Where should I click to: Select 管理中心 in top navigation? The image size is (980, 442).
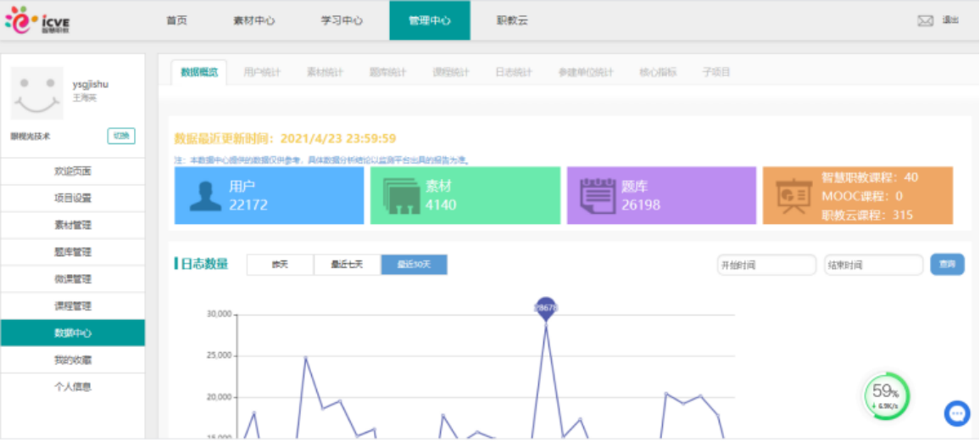430,20
